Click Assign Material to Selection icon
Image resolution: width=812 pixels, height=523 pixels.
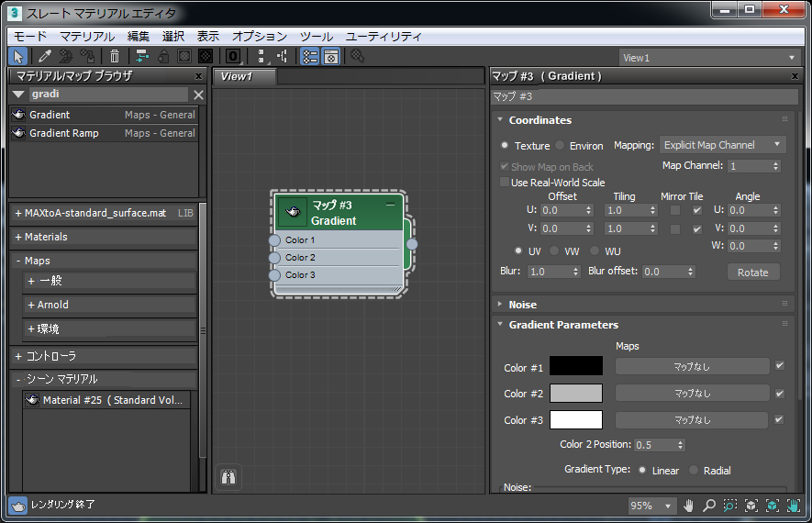(x=87, y=56)
